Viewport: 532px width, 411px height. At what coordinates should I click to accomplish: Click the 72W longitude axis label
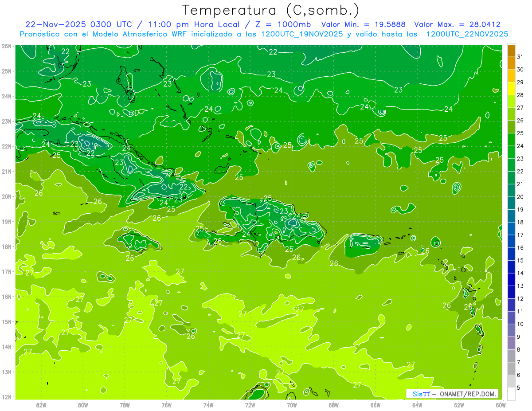click(x=250, y=405)
